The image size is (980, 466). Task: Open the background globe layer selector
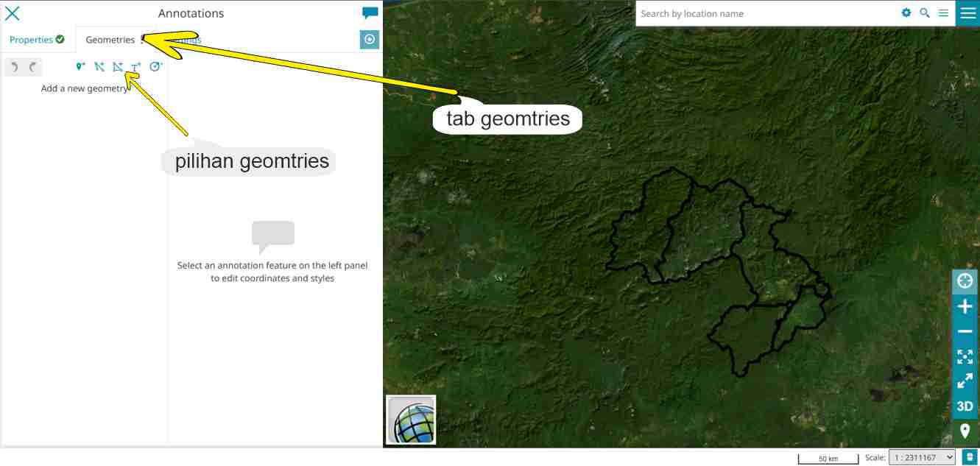[411, 420]
